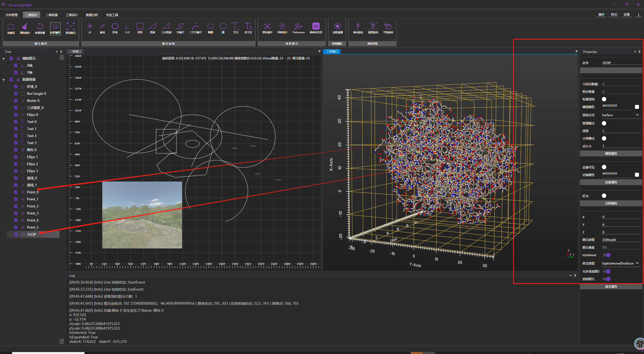The height and width of the screenshot is (354, 644).
Task: Activate the Delaunary triangulation tool
Action: pos(298,26)
